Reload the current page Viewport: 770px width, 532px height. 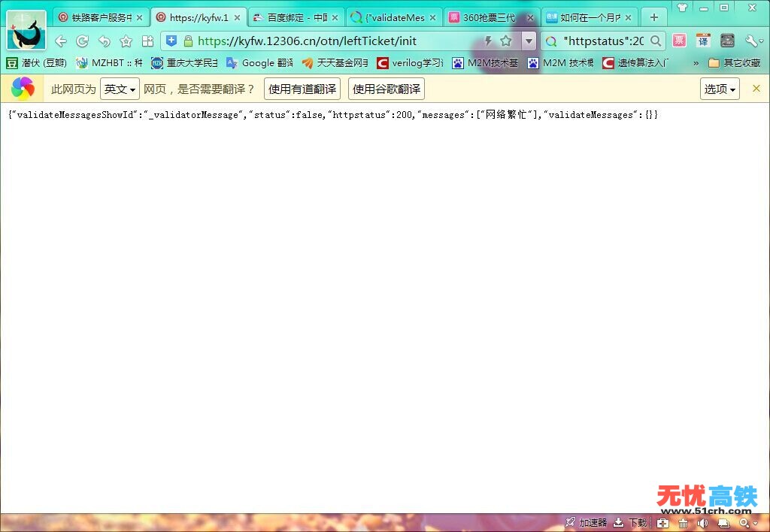coord(82,41)
